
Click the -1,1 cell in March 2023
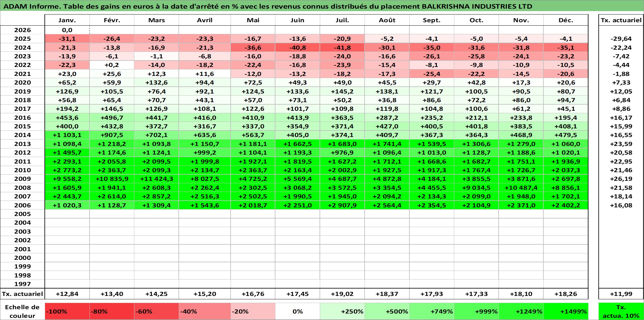click(157, 56)
